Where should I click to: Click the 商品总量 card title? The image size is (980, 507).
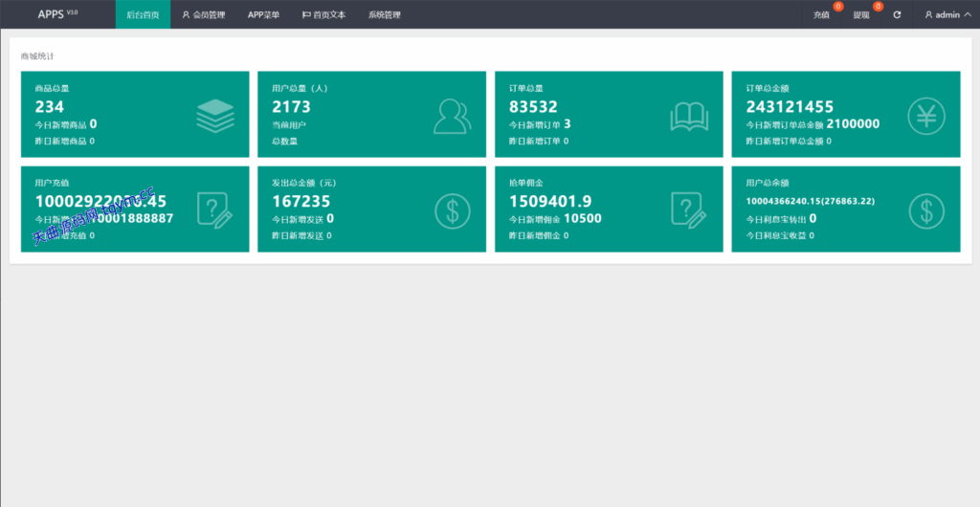point(52,89)
